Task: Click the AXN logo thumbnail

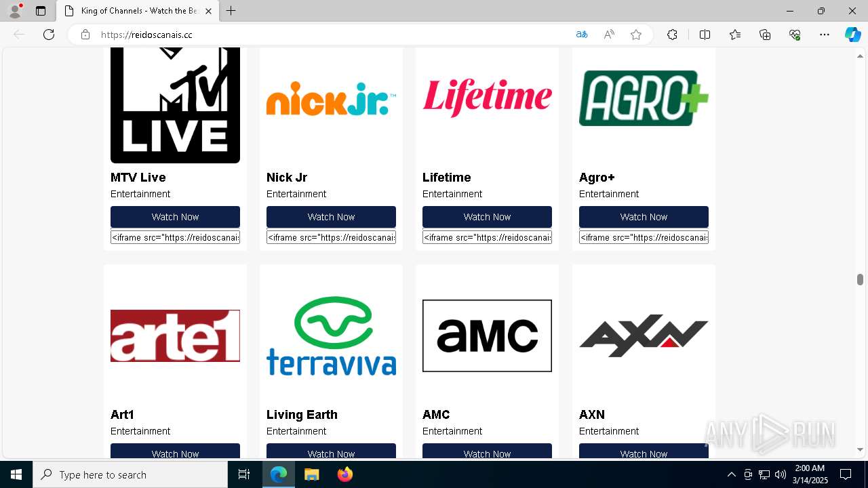Action: pyautogui.click(x=644, y=335)
